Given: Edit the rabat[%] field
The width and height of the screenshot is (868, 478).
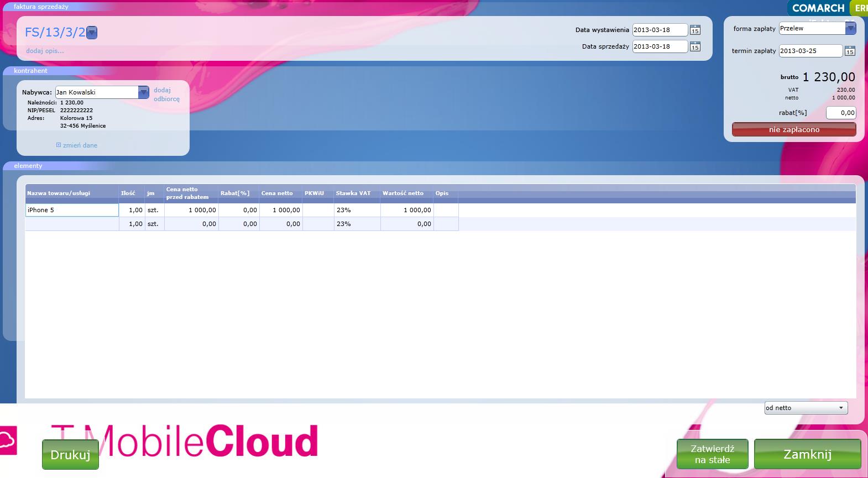Looking at the screenshot, I should [841, 113].
